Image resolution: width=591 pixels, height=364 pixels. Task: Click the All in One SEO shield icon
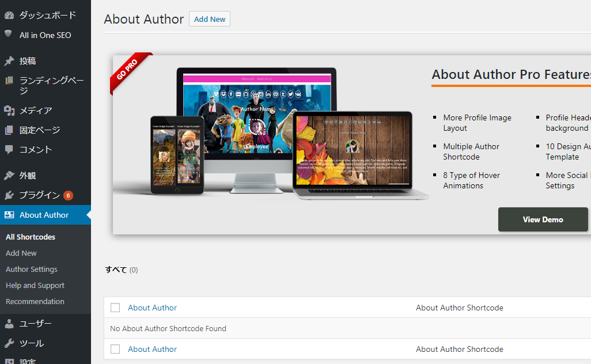click(x=8, y=34)
